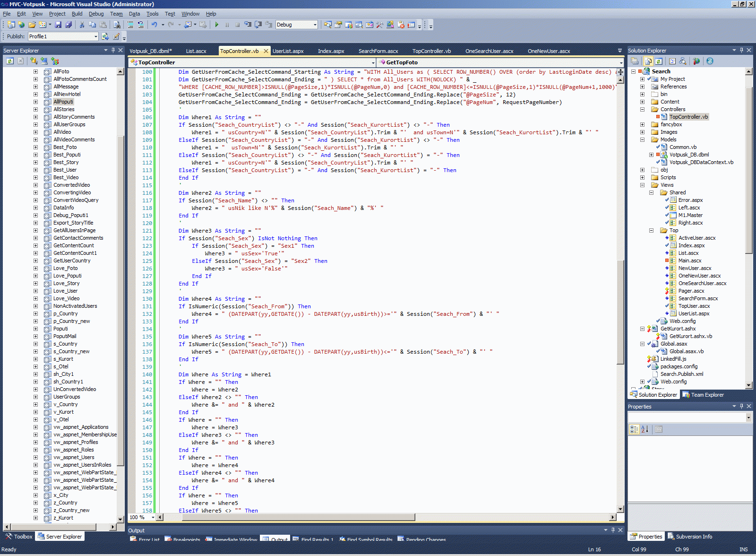Click the Start Debugging play icon

click(x=216, y=25)
